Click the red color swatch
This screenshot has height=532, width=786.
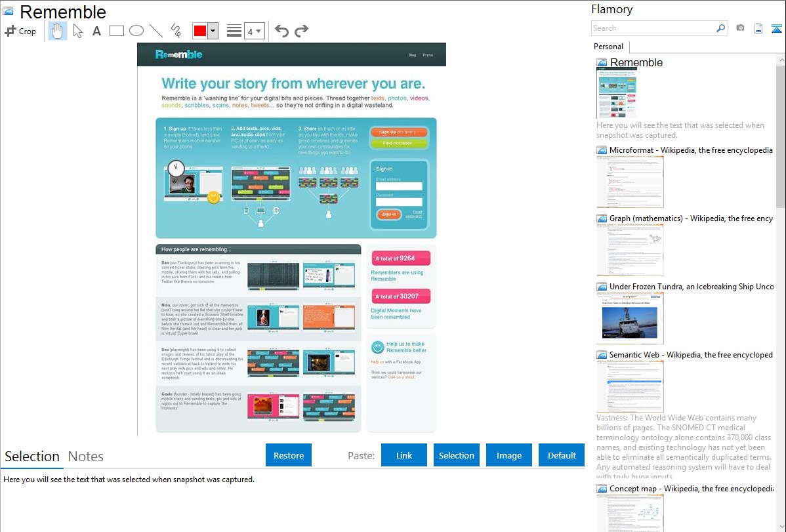click(x=200, y=31)
